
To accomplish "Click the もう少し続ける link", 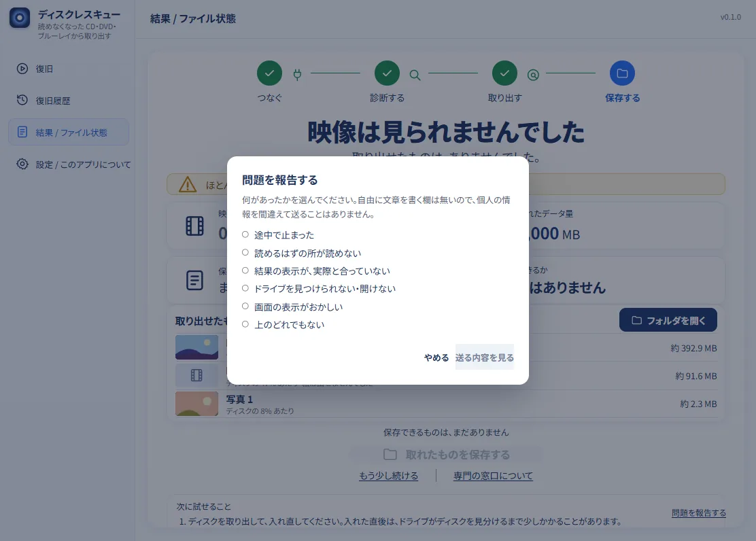I will point(389,476).
